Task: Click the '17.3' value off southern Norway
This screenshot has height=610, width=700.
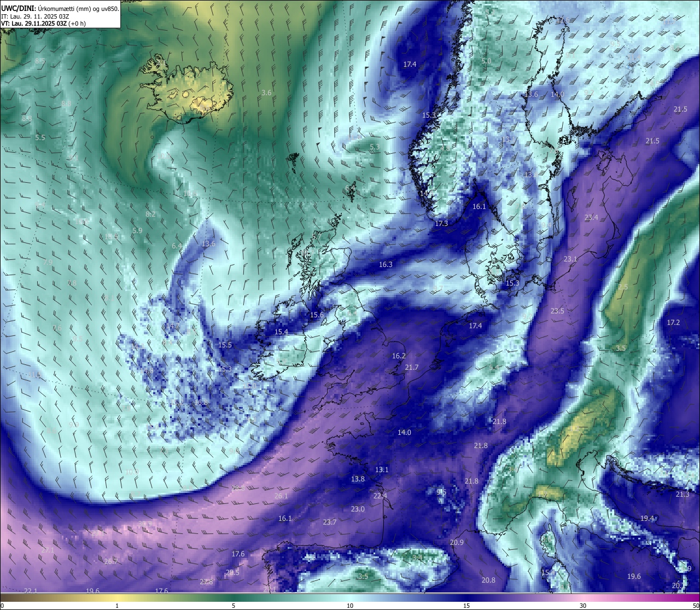Action: pyautogui.click(x=441, y=223)
